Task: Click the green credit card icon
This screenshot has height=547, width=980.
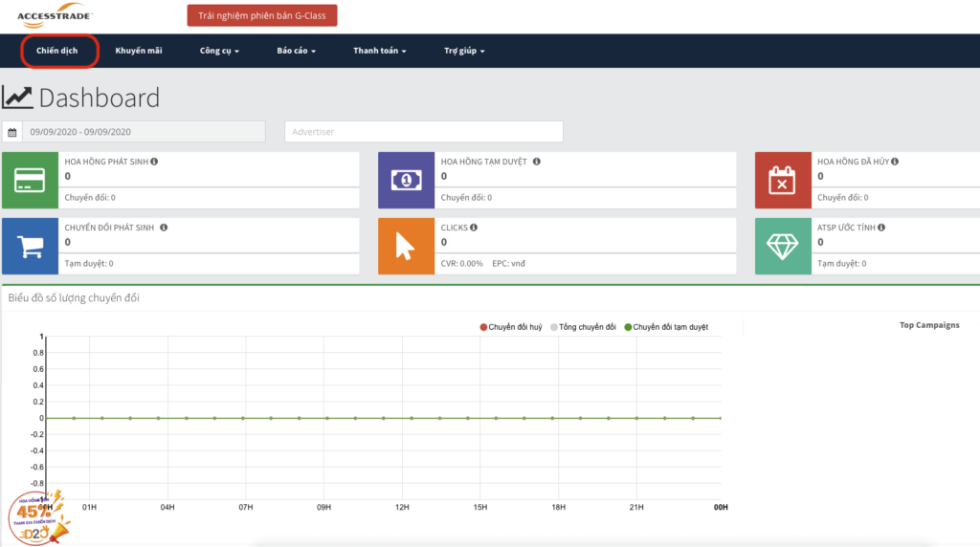Action: click(30, 180)
